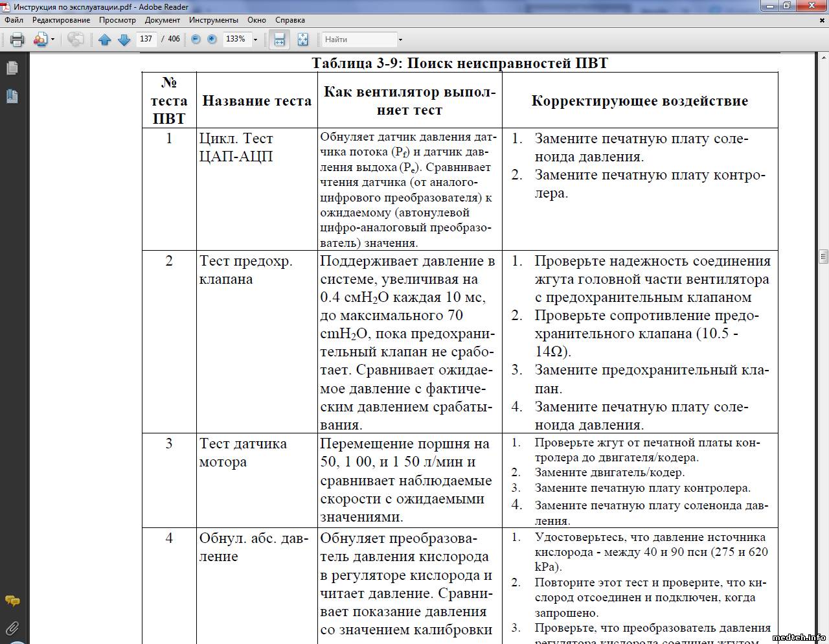Open the Pages thumbnails panel

click(x=12, y=68)
